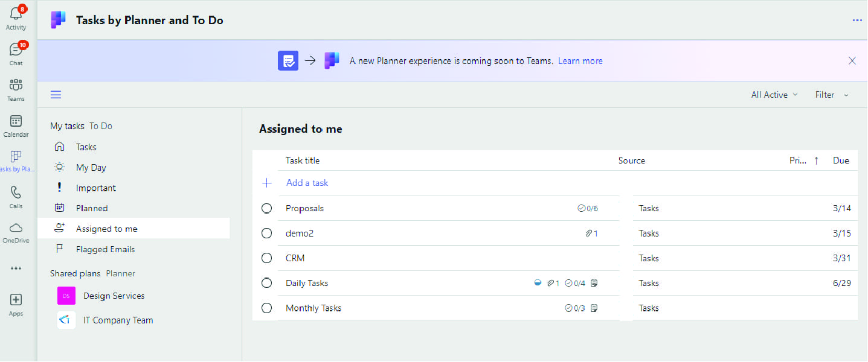Image resolution: width=868 pixels, height=362 pixels.
Task: Open the Daily Tasks title
Action: (307, 283)
